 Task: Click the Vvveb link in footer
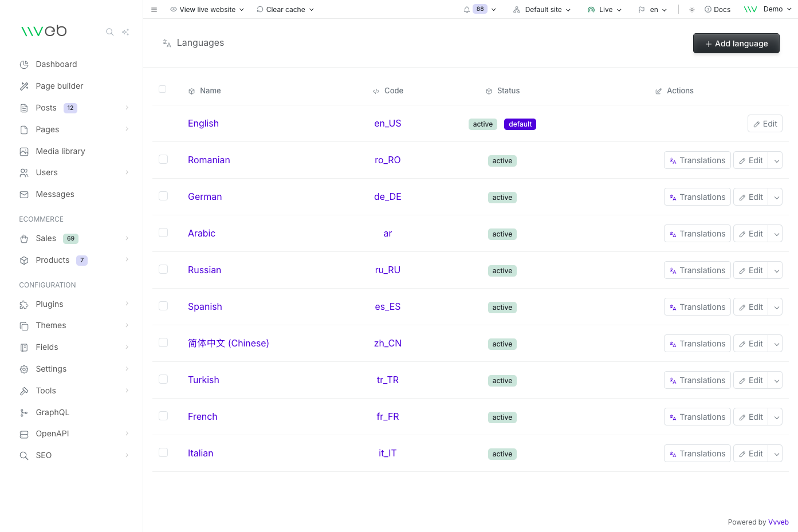[779, 522]
